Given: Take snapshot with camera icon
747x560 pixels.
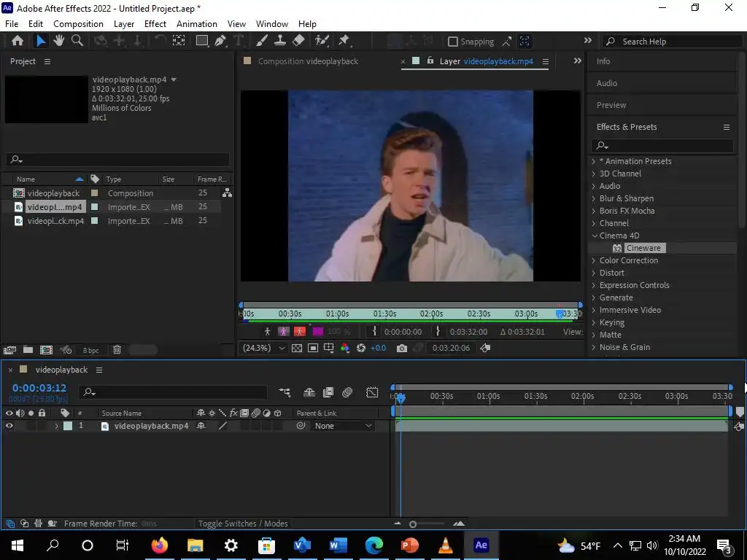Looking at the screenshot, I should 402,348.
